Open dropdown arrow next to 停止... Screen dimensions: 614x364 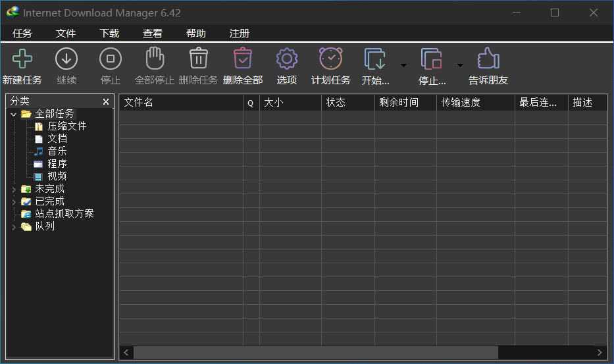461,65
